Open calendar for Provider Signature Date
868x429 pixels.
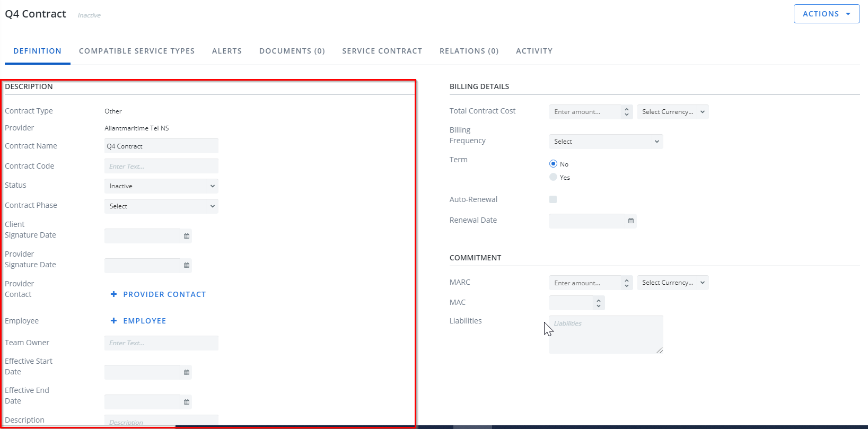click(x=187, y=266)
